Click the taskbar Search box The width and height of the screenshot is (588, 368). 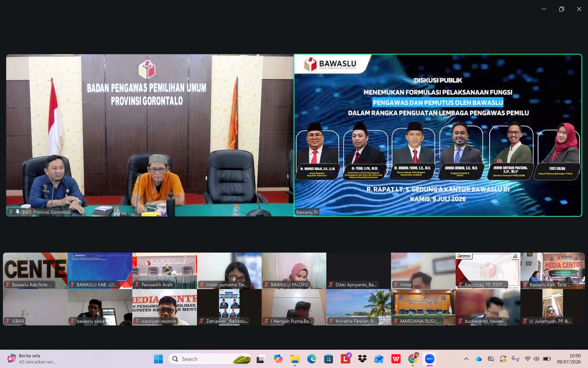[210, 359]
